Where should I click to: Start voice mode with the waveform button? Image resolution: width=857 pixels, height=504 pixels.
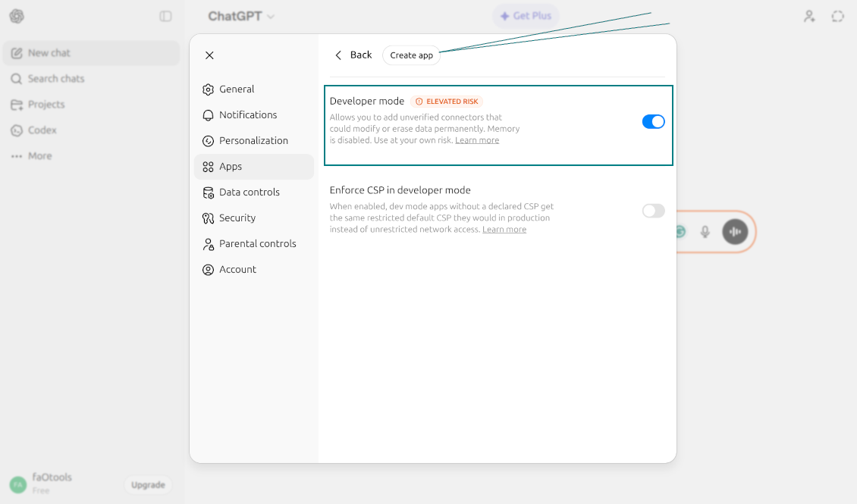tap(734, 232)
